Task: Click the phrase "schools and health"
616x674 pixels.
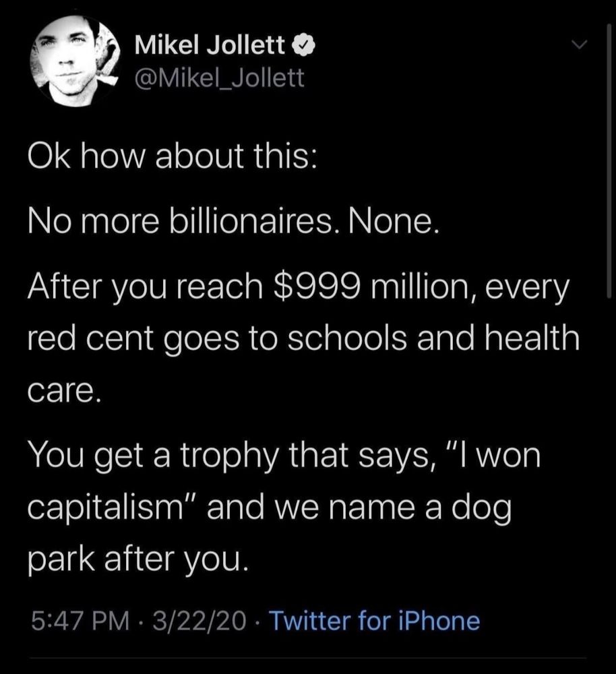Action: coord(433,338)
